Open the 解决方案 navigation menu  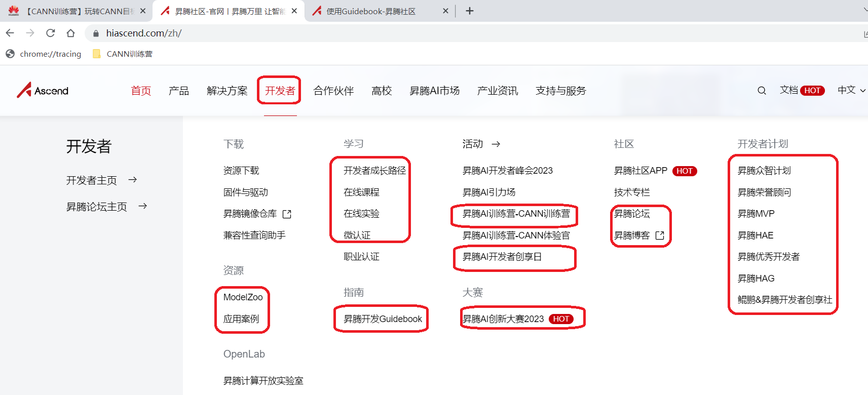point(227,91)
